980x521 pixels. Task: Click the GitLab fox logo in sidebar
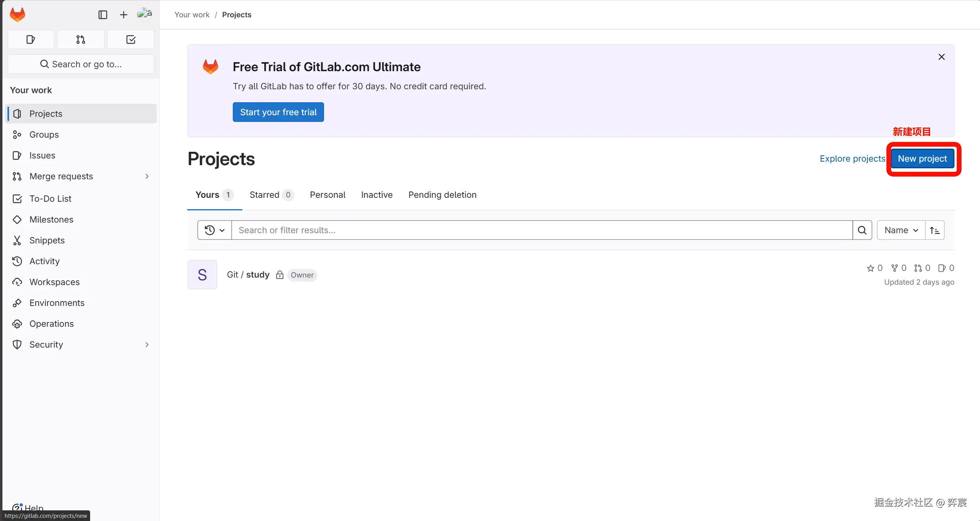pos(17,15)
